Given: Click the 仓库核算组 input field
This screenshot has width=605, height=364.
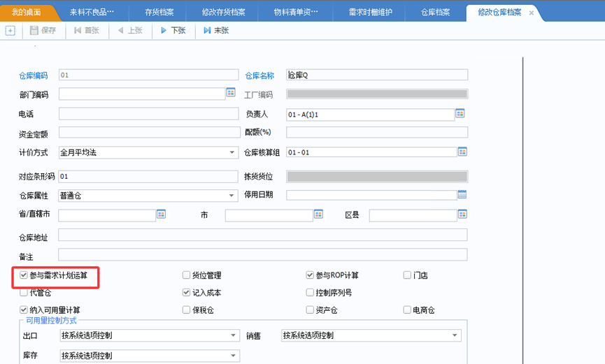Looking at the screenshot, I should [x=371, y=152].
